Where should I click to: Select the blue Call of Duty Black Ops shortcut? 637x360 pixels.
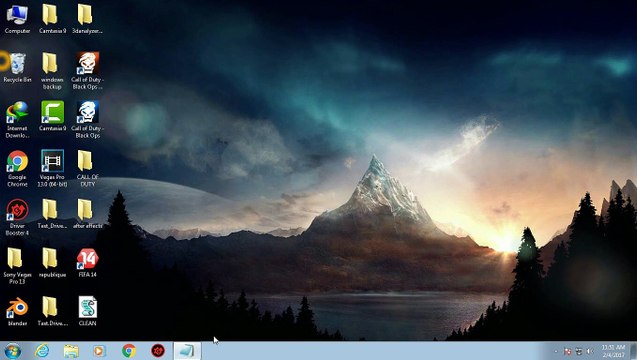click(87, 119)
